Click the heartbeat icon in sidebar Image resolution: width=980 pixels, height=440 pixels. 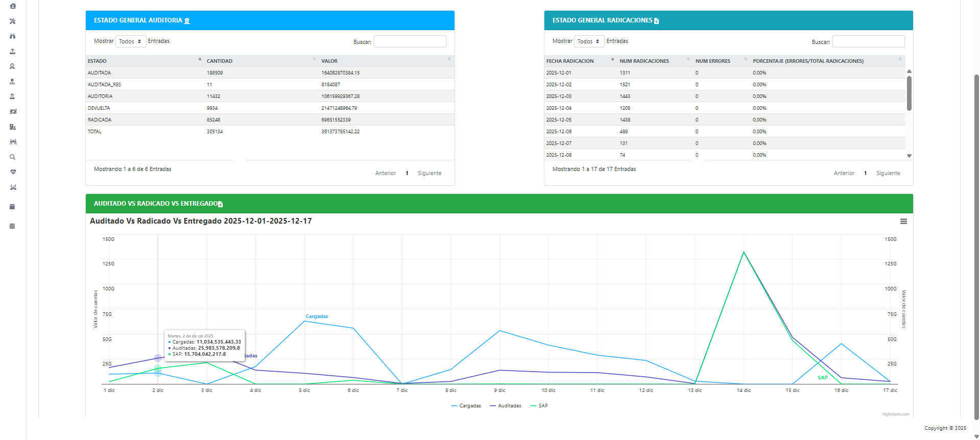click(13, 172)
